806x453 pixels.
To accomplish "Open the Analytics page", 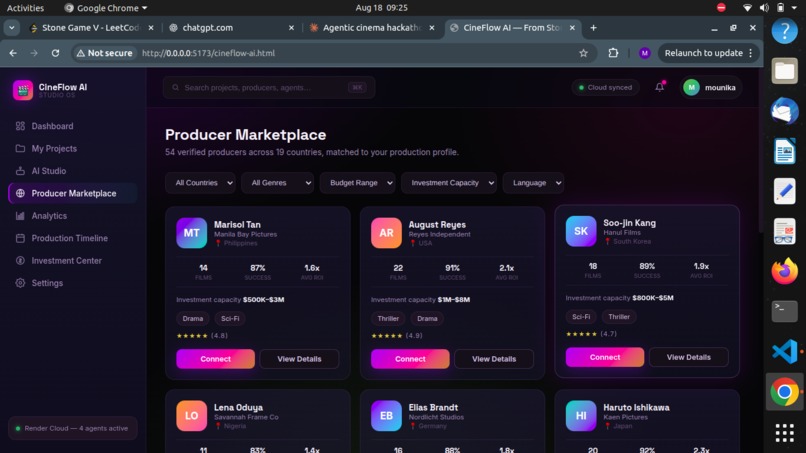I will pos(72,216).
